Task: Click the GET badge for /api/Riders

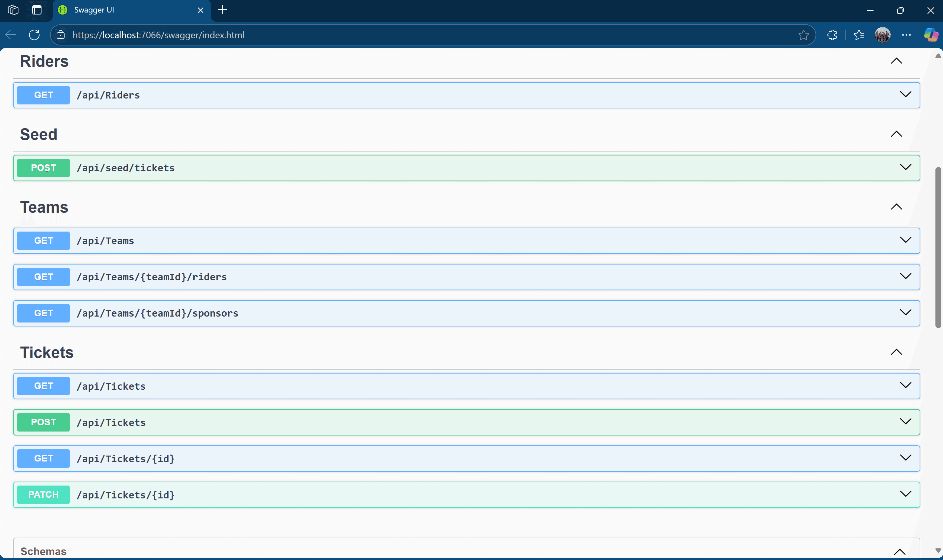Action: pyautogui.click(x=43, y=95)
